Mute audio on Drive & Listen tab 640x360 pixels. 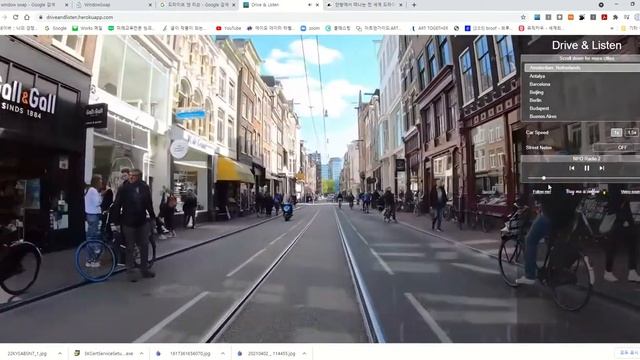click(309, 5)
